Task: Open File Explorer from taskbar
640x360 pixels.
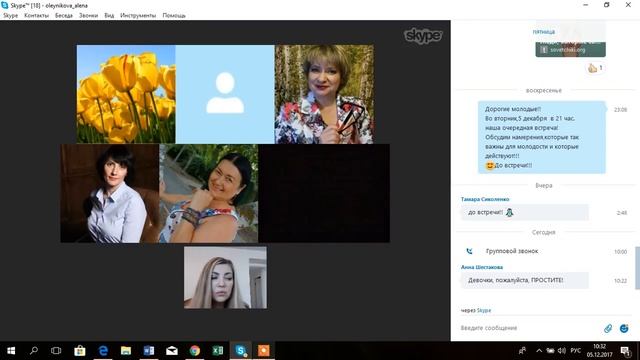Action: (x=126, y=351)
